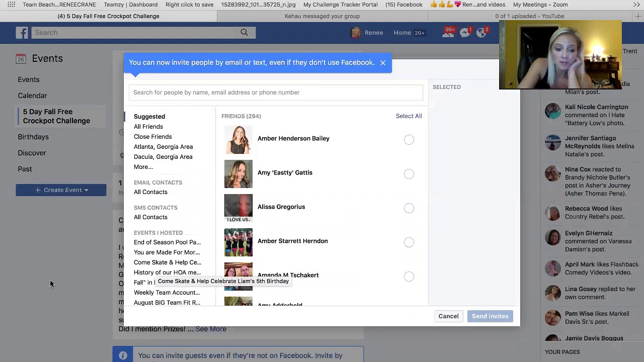Switch to the YouTube upload tab
Viewport: 644px width, 362px height.
pos(529,16)
